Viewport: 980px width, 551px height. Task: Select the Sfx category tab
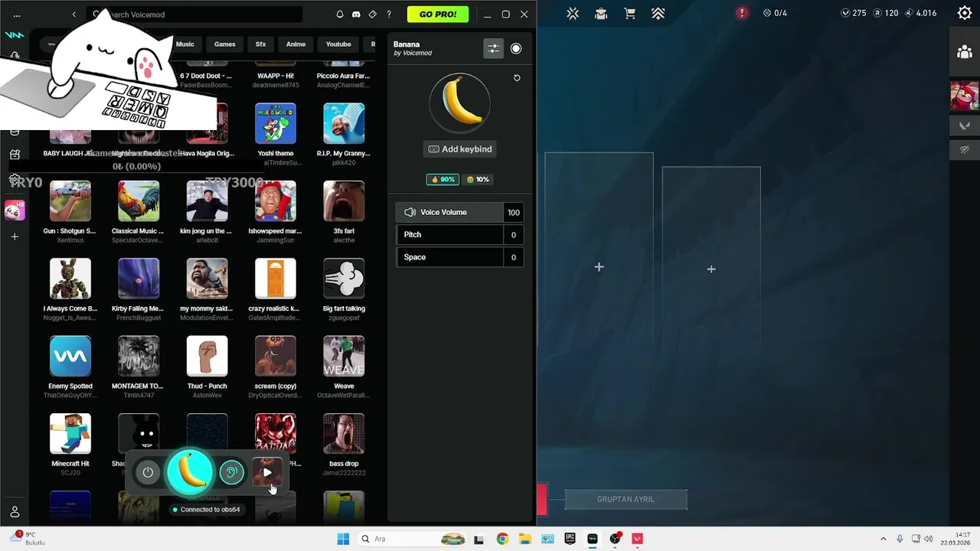pos(260,44)
